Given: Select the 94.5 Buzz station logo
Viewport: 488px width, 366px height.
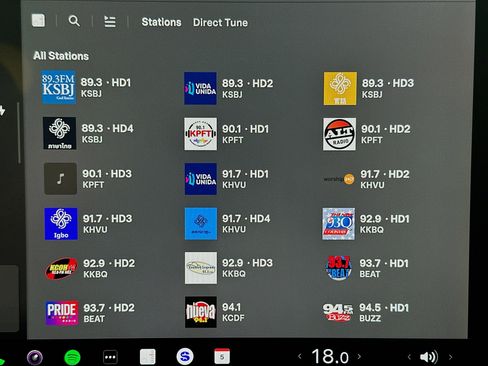Looking at the screenshot, I should point(338,312).
